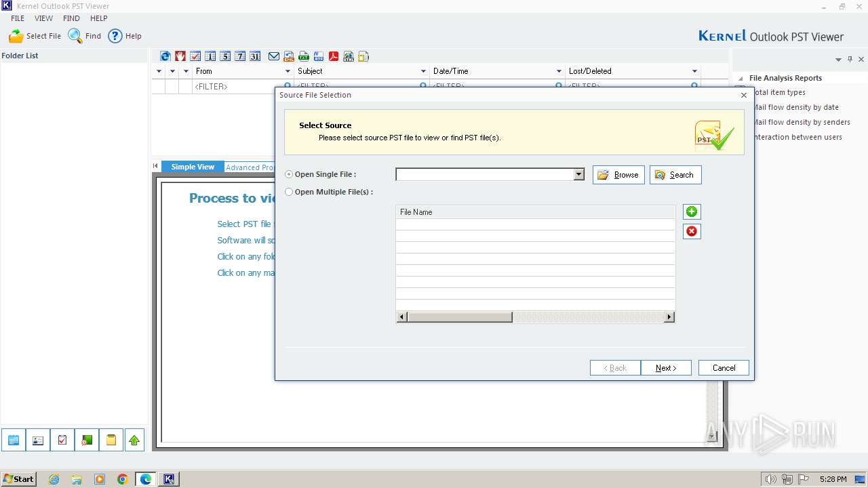Select Open Multiple File(s) radio option

tap(290, 192)
